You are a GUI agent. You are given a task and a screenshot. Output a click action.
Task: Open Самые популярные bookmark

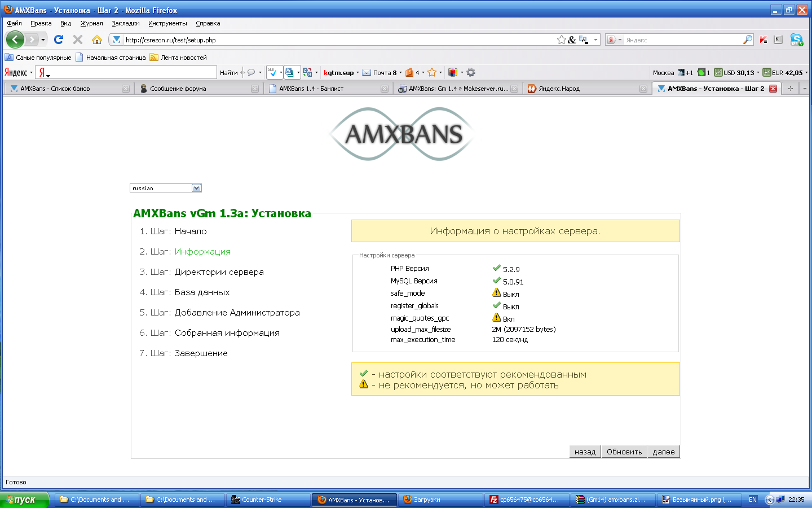click(38, 57)
